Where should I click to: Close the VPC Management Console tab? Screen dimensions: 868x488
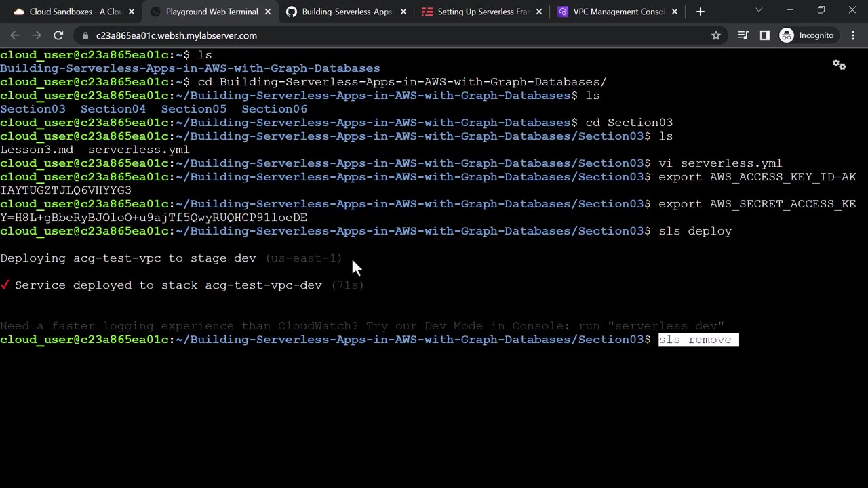click(675, 12)
